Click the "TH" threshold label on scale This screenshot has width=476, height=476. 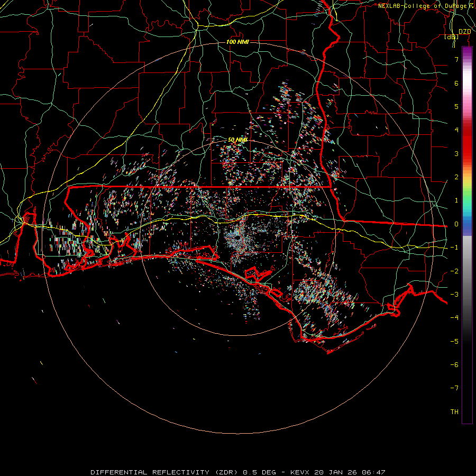454,412
